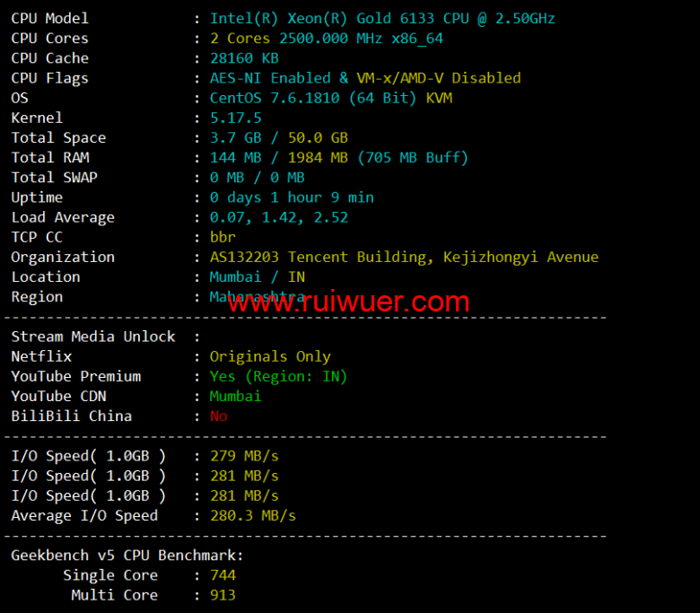Click the Stream Media Unlock heading

92,337
